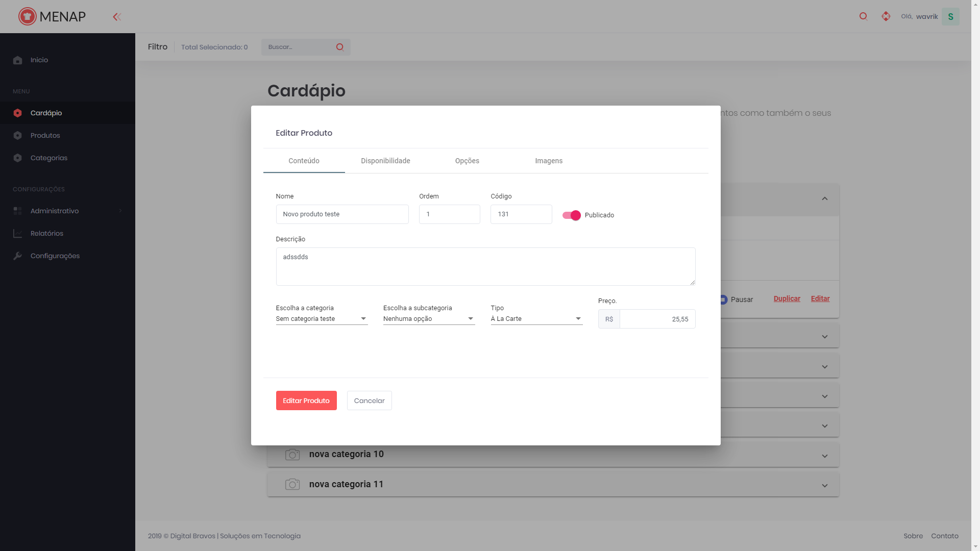Open the search icon in the top bar
The height and width of the screenshot is (551, 980).
pos(863,16)
